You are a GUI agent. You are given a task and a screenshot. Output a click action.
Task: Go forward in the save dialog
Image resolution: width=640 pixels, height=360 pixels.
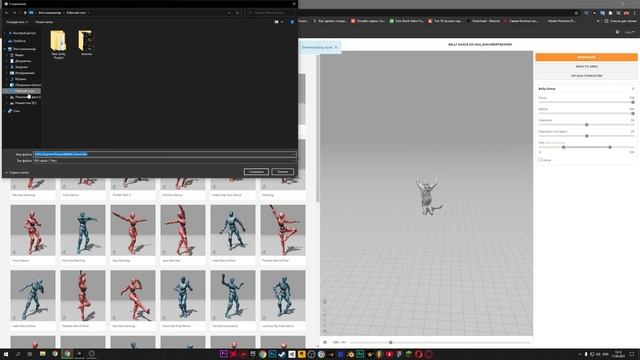(14, 13)
